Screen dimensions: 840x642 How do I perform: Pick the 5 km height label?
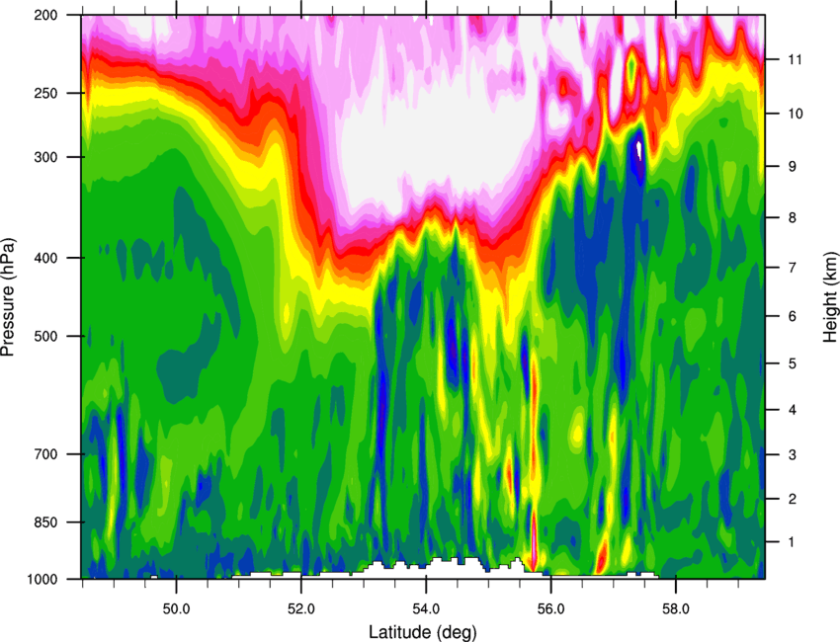click(x=792, y=363)
